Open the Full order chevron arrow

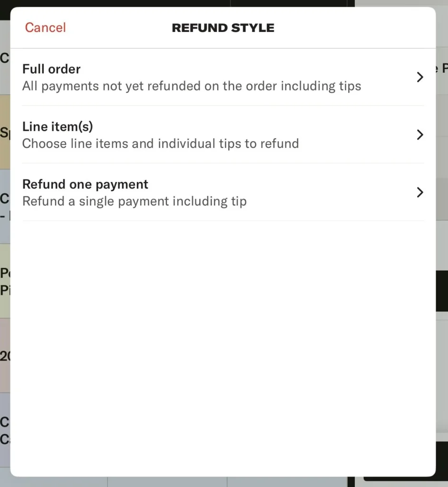419,77
